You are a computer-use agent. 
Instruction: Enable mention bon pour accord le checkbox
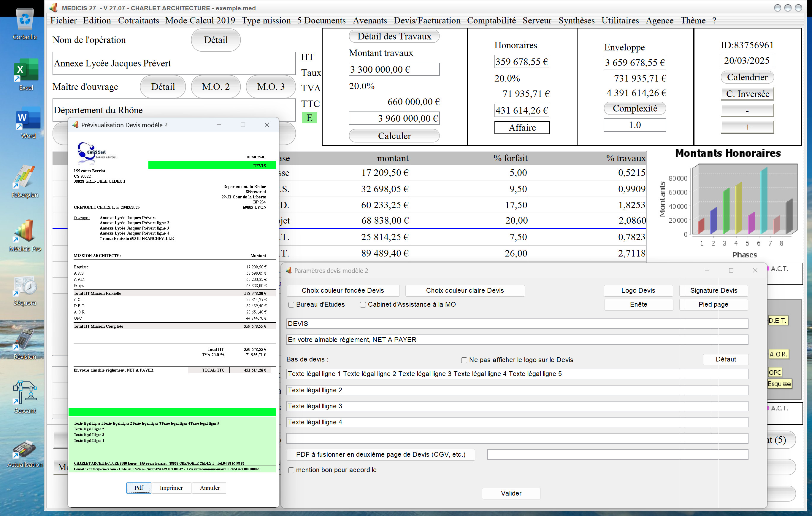point(291,470)
